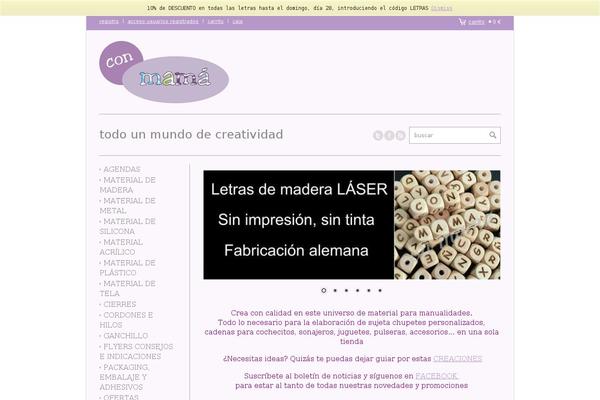Screen dimensions: 600x400
Task: Open the caja link in top bar
Action: coord(238,21)
